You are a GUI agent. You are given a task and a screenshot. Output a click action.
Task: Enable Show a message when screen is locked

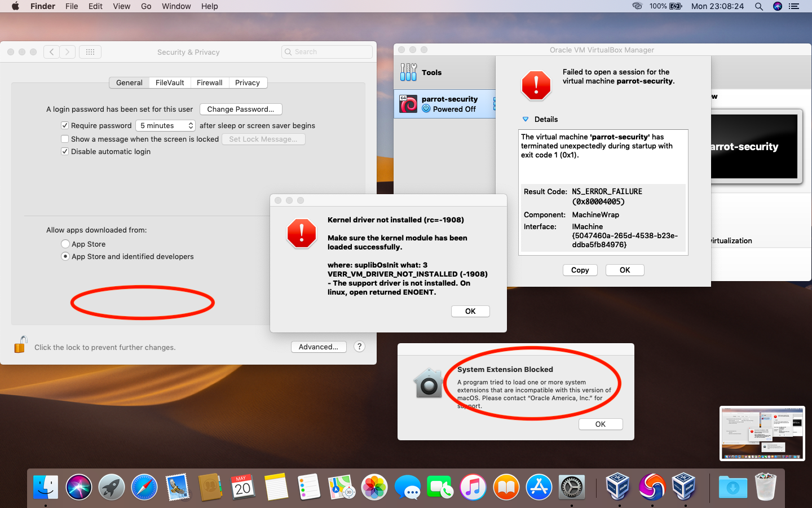(x=65, y=139)
